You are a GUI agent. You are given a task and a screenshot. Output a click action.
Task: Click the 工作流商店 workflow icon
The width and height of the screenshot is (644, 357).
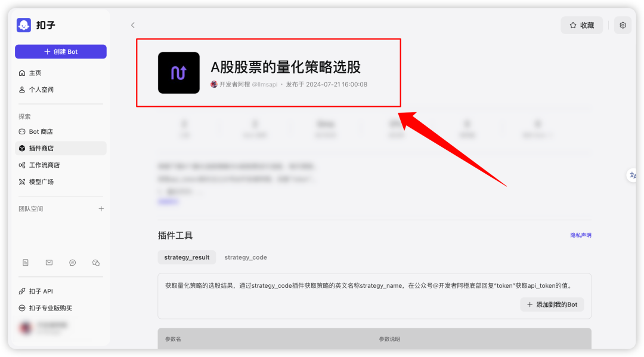pyautogui.click(x=22, y=165)
